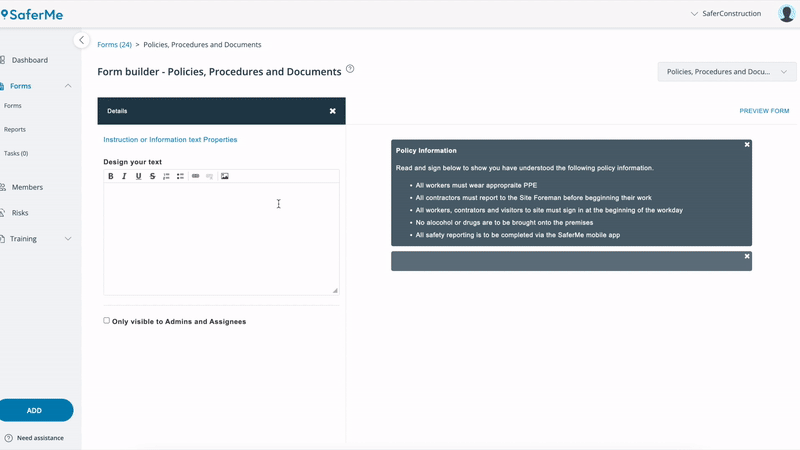Apply italic formatting in the editor
The height and width of the screenshot is (450, 800).
click(x=124, y=176)
